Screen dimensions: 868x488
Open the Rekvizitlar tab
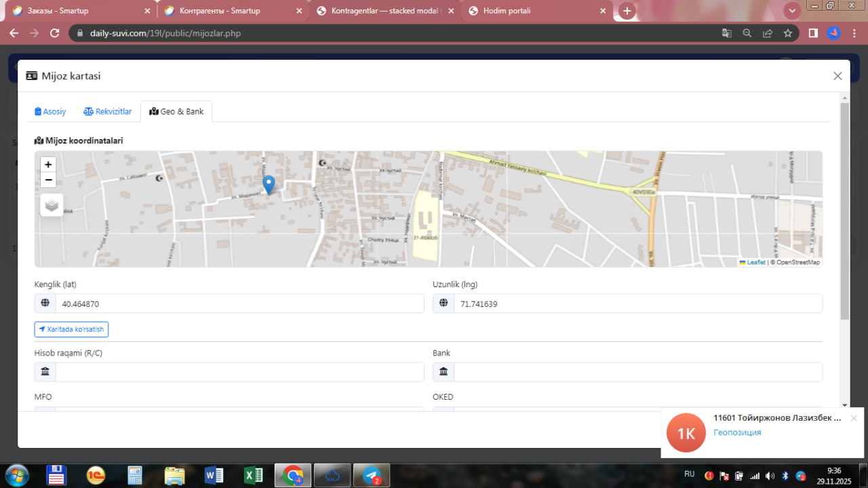pyautogui.click(x=108, y=111)
